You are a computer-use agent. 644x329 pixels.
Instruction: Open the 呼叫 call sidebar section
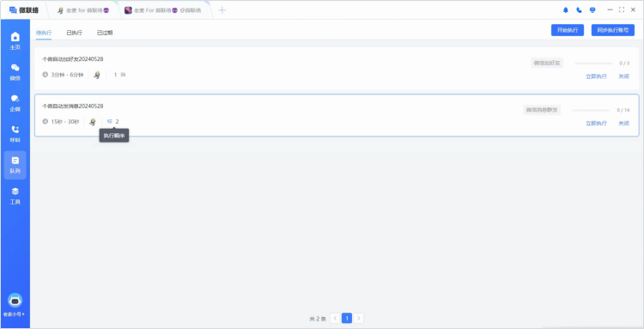pos(15,134)
